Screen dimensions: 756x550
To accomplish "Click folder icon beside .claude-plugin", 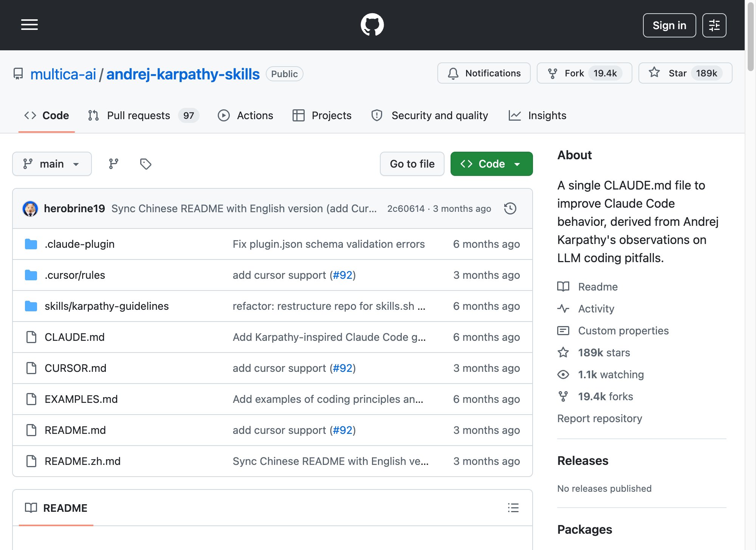I will point(31,244).
